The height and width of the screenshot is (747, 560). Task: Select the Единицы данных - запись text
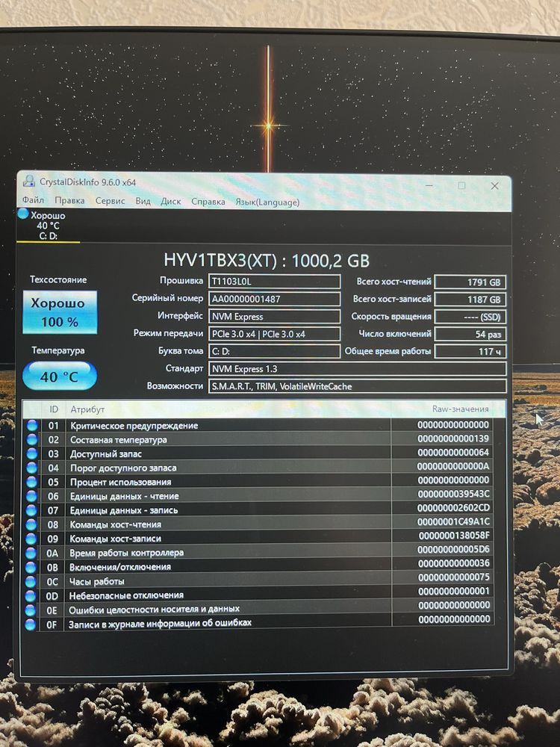124,510
